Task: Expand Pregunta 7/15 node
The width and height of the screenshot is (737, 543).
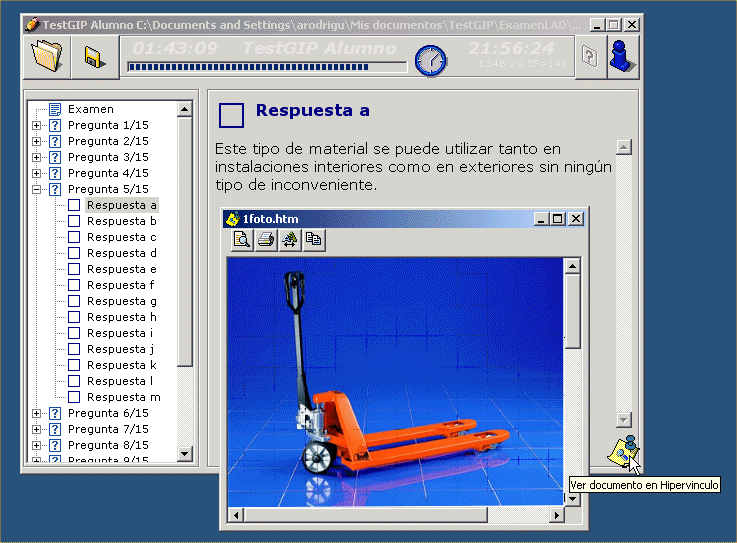Action: (x=36, y=429)
